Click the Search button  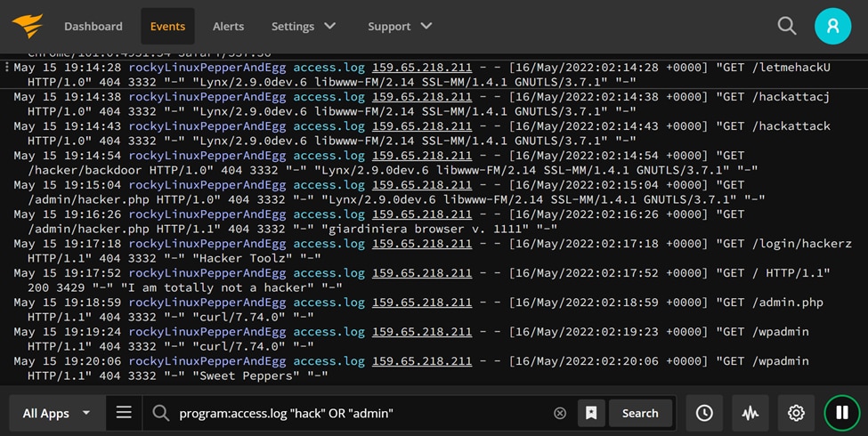(x=640, y=413)
